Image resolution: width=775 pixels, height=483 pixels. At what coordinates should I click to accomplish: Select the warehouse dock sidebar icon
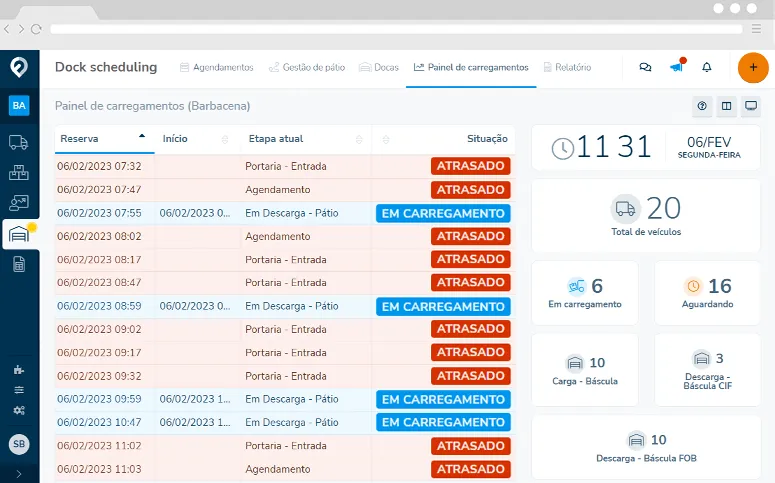tap(19, 234)
